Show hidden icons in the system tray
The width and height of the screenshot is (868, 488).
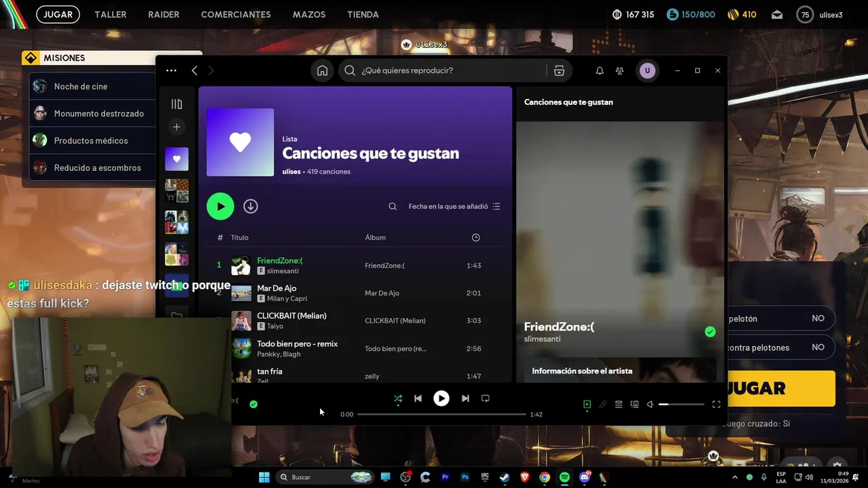[734, 477]
